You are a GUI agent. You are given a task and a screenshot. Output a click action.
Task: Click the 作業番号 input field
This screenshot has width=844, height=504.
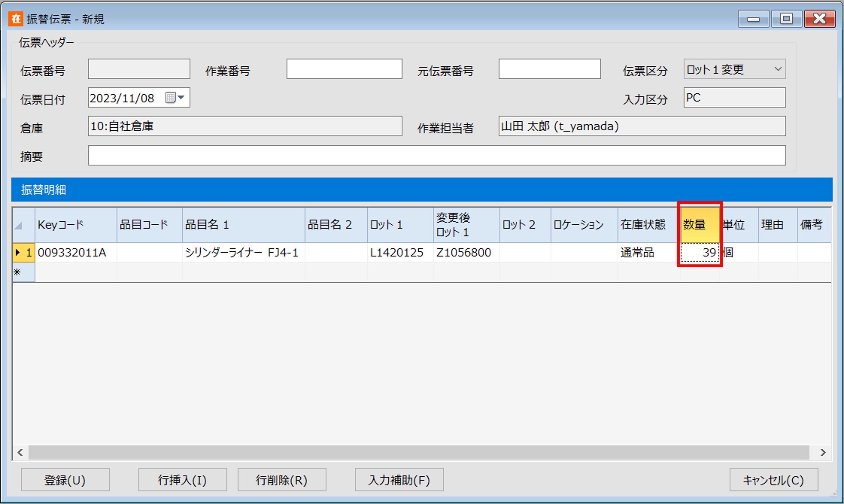(x=344, y=69)
